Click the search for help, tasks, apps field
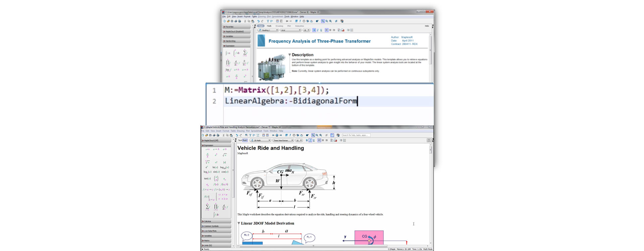 pos(356,135)
